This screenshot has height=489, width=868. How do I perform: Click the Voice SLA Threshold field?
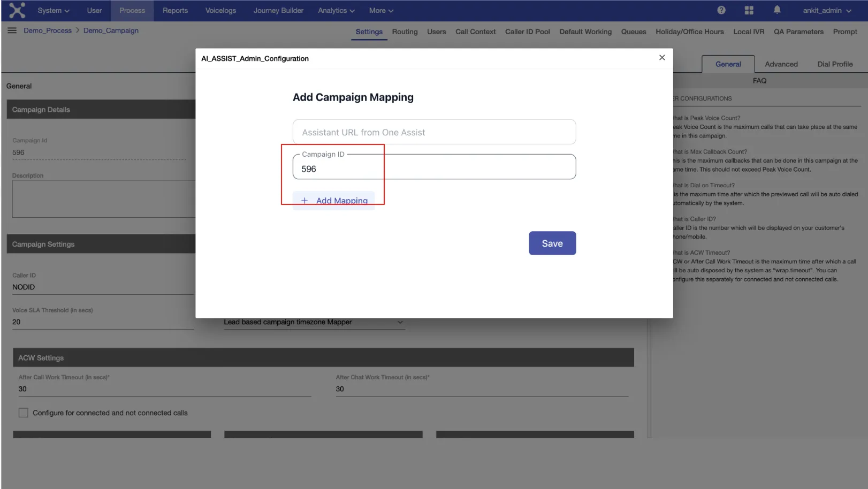[103, 322]
